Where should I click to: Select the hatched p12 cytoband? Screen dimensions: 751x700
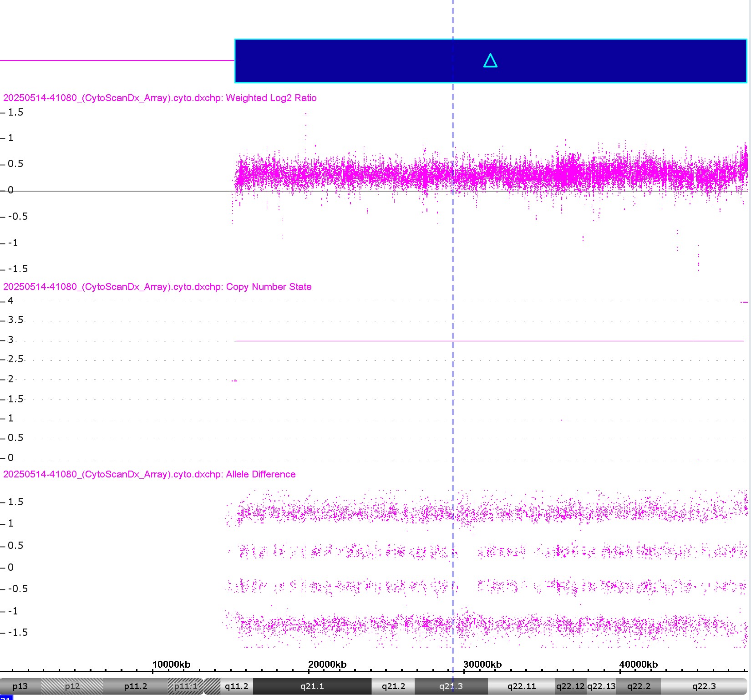click(x=72, y=686)
